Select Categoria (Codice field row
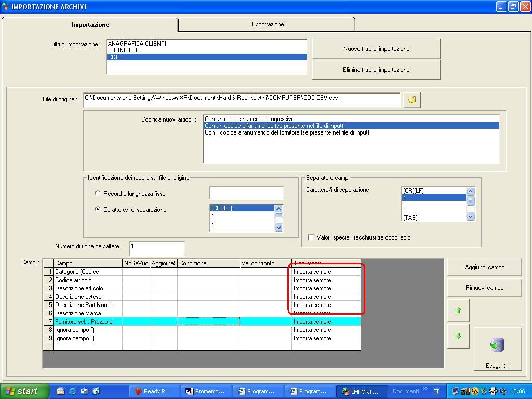The width and height of the screenshot is (532, 399). click(87, 272)
